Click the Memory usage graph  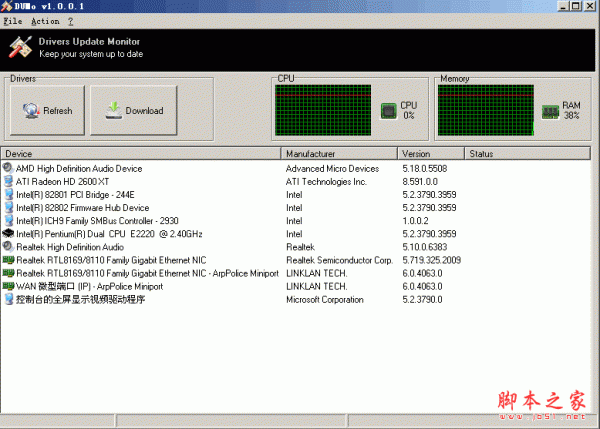(x=486, y=110)
